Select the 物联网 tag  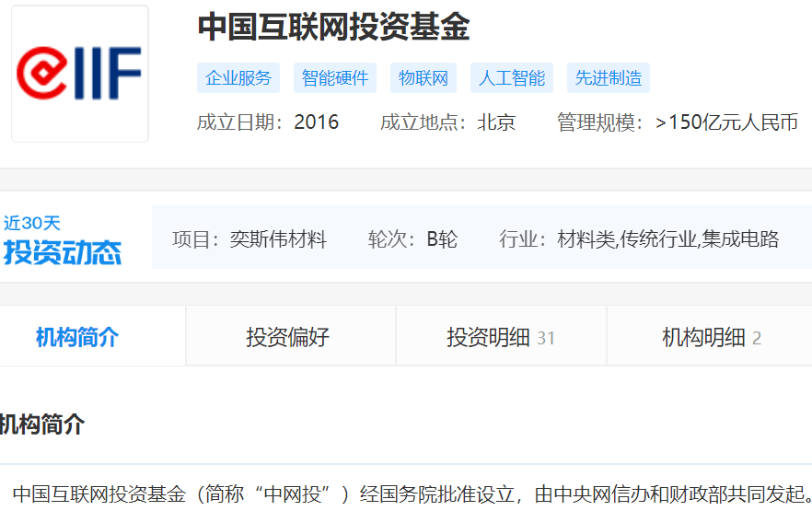point(423,78)
